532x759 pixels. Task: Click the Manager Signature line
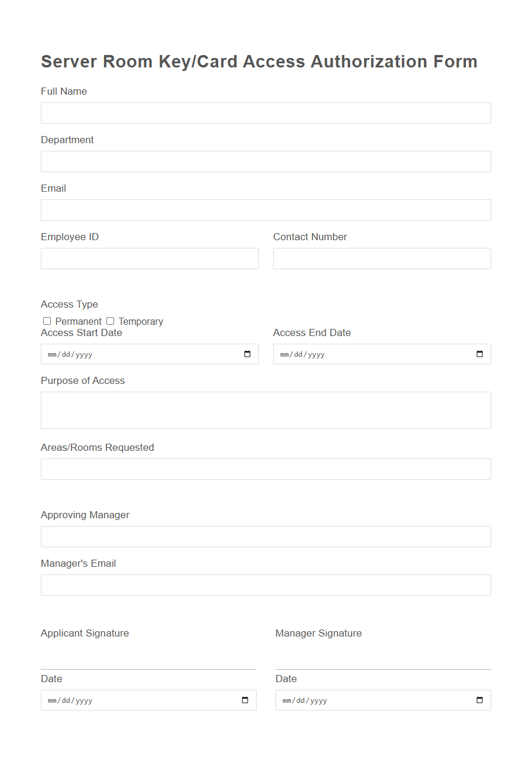382,666
